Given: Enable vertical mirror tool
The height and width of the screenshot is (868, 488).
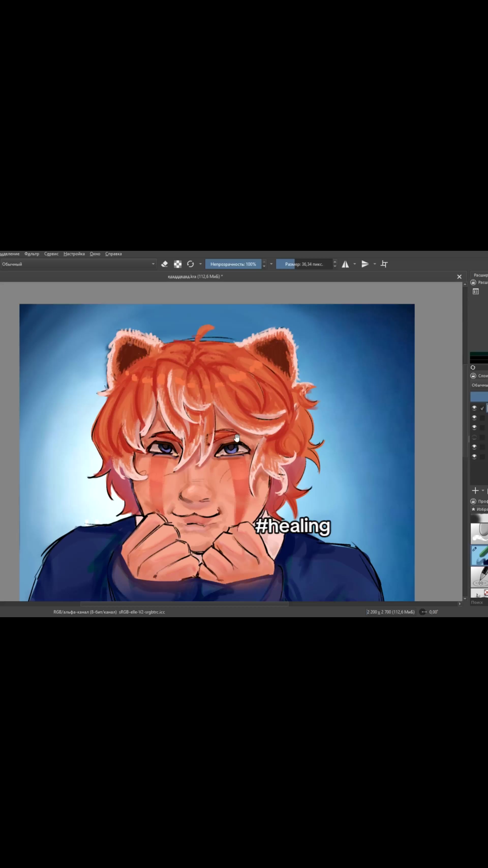Looking at the screenshot, I should coord(365,264).
